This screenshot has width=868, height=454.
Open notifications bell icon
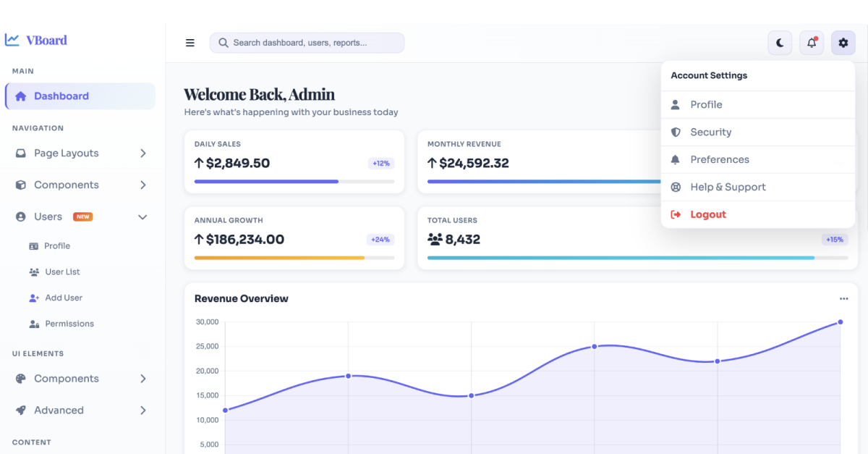tap(812, 43)
